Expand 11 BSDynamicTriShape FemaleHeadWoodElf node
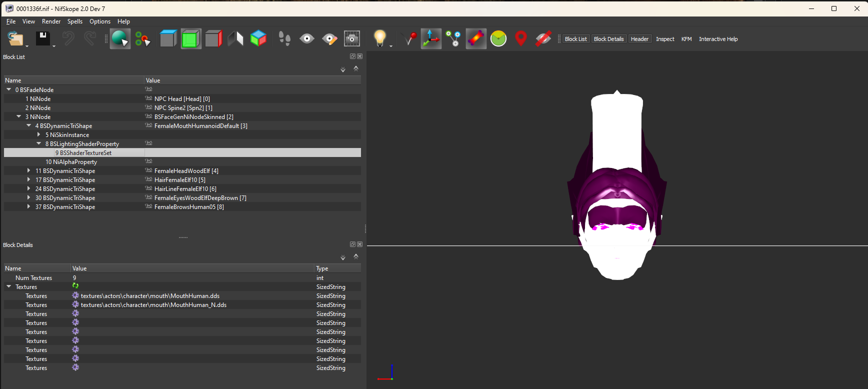The height and width of the screenshot is (389, 868). [x=28, y=171]
